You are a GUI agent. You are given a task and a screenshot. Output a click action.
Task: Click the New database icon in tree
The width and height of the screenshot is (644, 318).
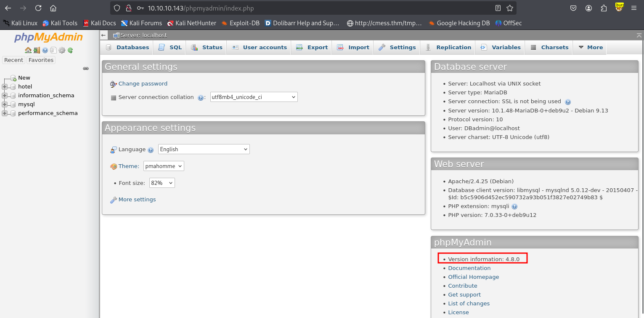click(x=13, y=78)
